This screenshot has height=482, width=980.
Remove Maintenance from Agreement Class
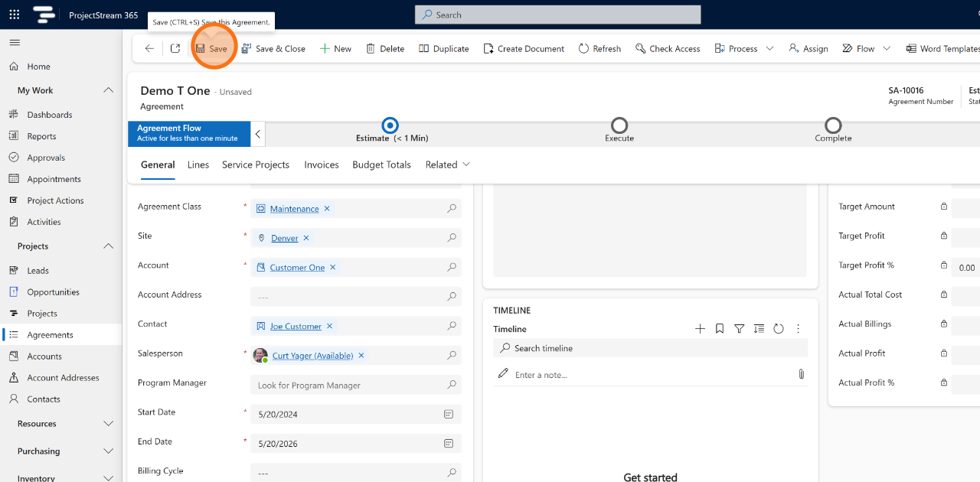pyautogui.click(x=327, y=208)
